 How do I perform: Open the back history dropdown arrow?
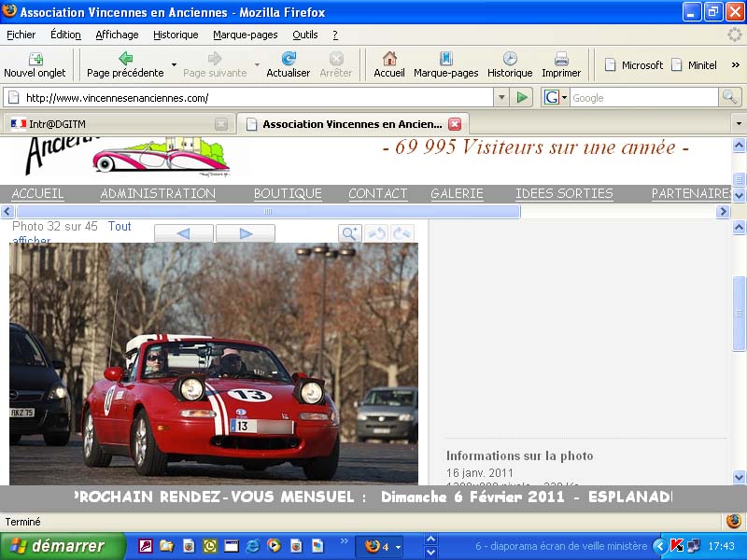pos(174,64)
